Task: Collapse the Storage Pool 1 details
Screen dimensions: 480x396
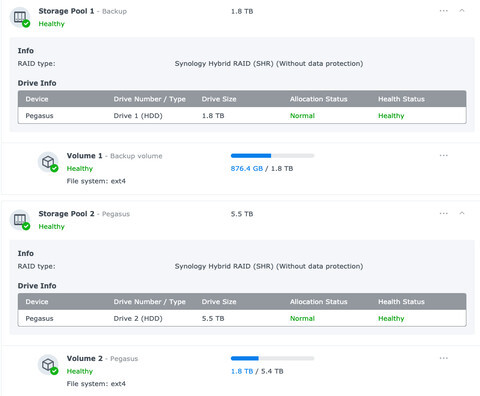Action: (462, 11)
